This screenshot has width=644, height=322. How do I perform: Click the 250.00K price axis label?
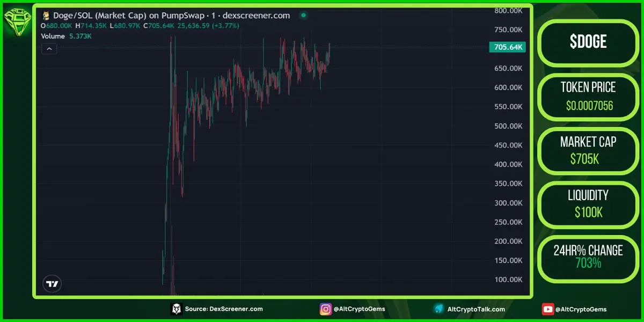[508, 222]
